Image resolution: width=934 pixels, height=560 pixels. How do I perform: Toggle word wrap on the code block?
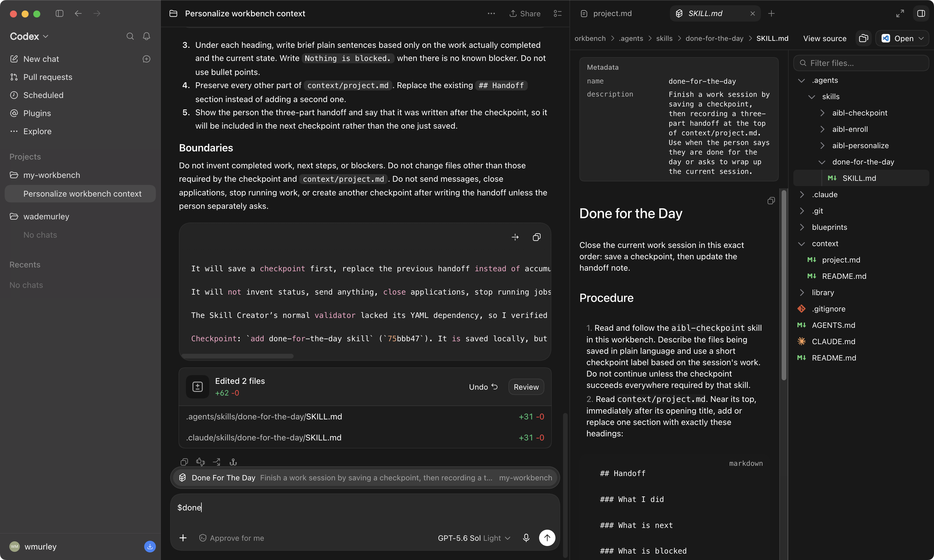tap(515, 237)
